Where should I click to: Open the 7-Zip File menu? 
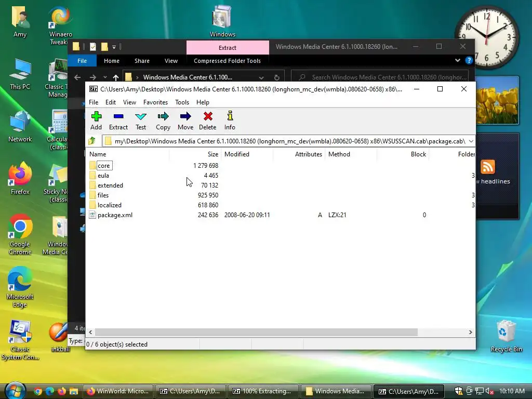pyautogui.click(x=94, y=102)
